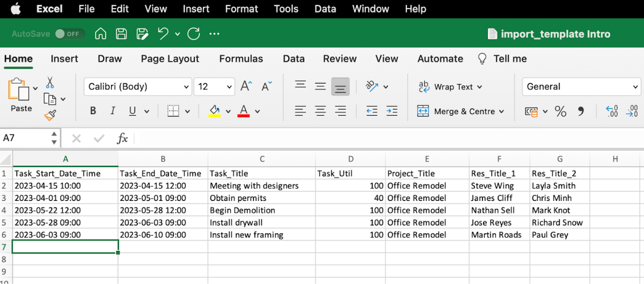Open the Insert ribbon tab
The height and width of the screenshot is (284, 644).
(x=64, y=59)
